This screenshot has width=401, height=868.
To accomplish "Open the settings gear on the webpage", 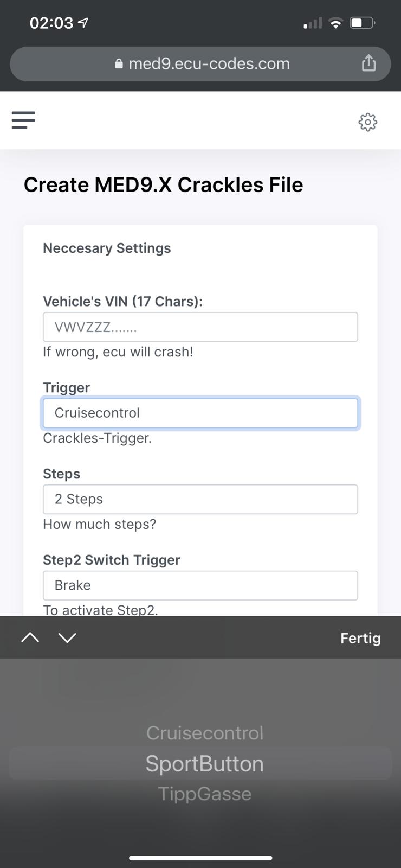I will point(367,122).
